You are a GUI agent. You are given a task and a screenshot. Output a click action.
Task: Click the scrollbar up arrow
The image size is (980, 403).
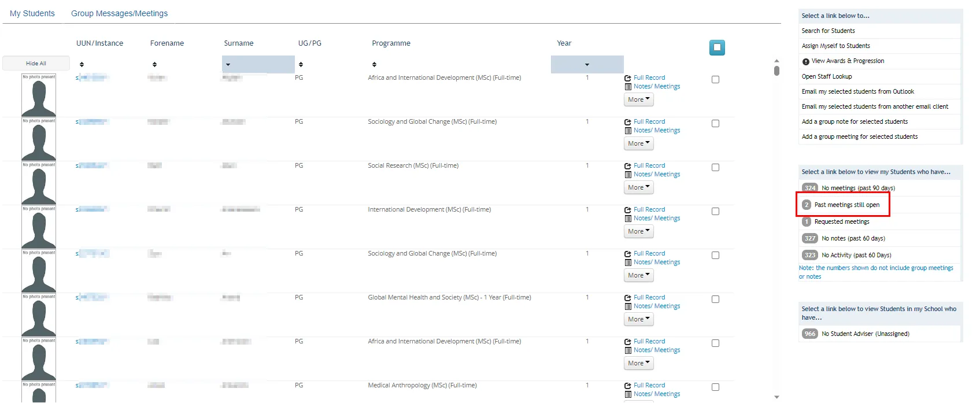tap(776, 60)
